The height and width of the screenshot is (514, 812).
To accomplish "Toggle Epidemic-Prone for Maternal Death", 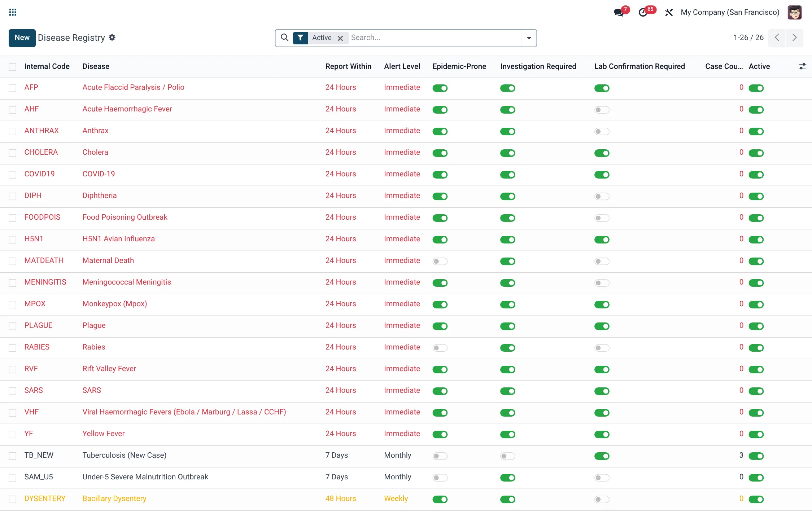I will (440, 261).
